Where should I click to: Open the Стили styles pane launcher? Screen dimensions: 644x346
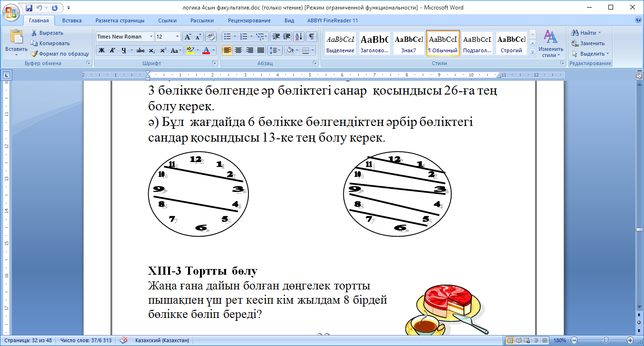tap(563, 63)
